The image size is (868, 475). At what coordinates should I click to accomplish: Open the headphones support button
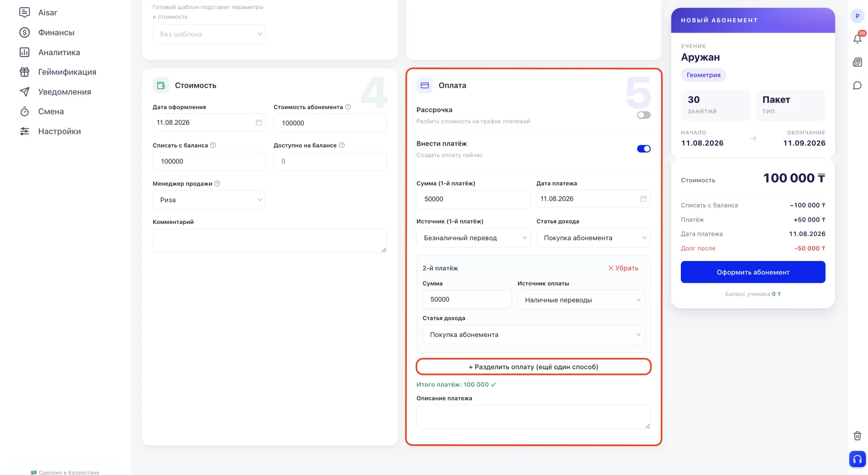pos(857,459)
